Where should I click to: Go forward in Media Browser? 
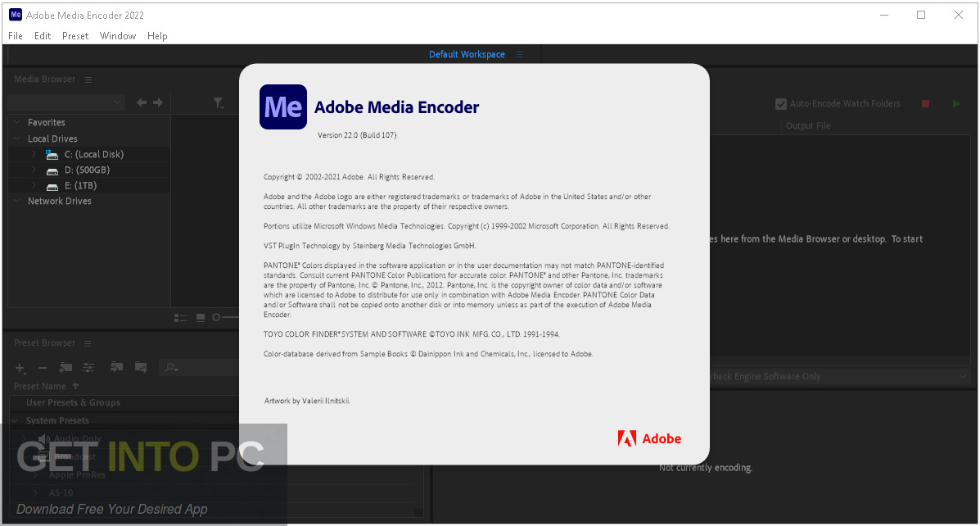click(158, 102)
